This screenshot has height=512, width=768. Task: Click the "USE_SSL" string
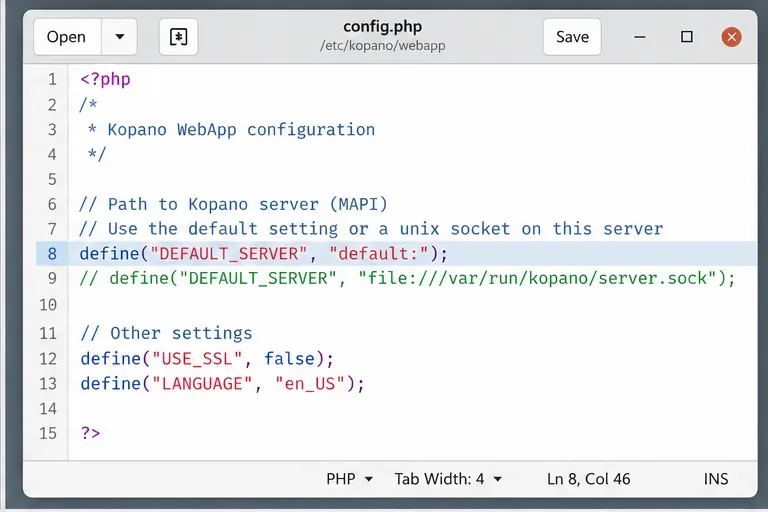click(197, 359)
